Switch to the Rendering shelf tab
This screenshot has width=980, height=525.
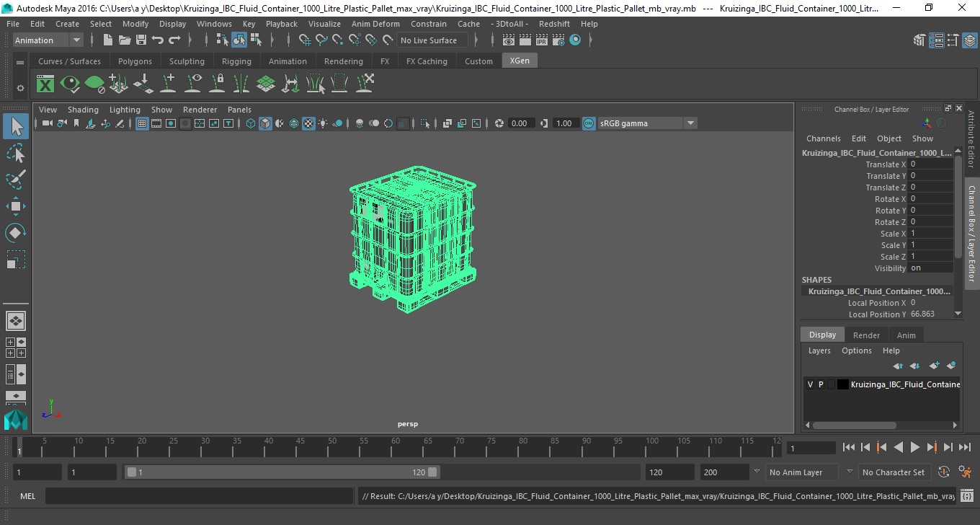tap(344, 61)
